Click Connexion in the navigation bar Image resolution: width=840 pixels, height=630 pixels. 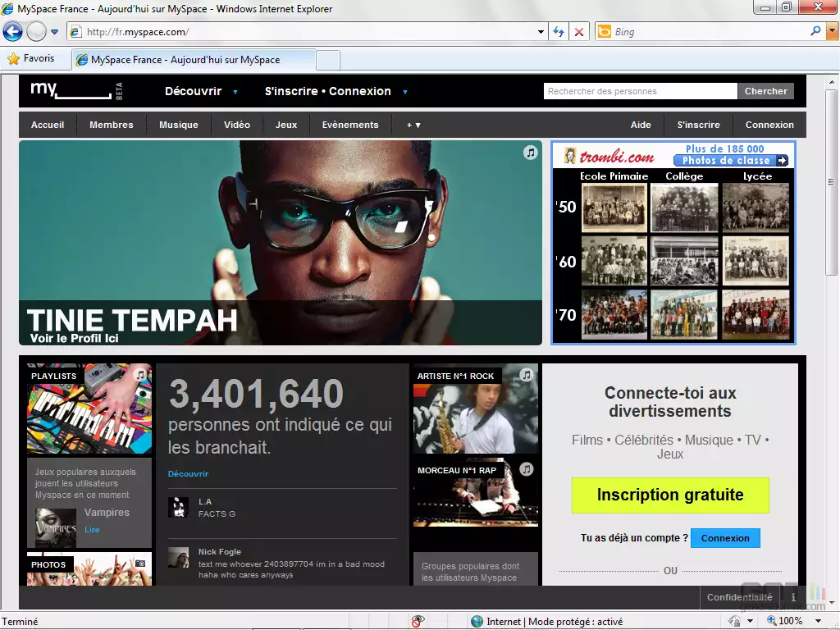pos(769,125)
